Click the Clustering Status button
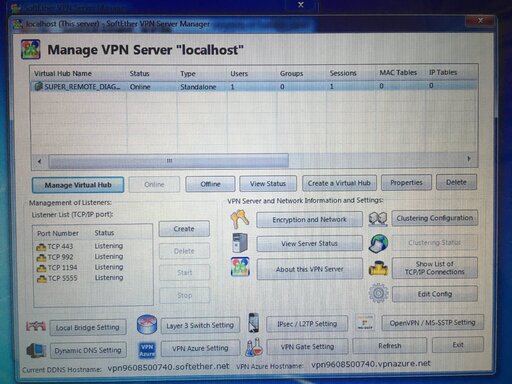 pyautogui.click(x=435, y=243)
